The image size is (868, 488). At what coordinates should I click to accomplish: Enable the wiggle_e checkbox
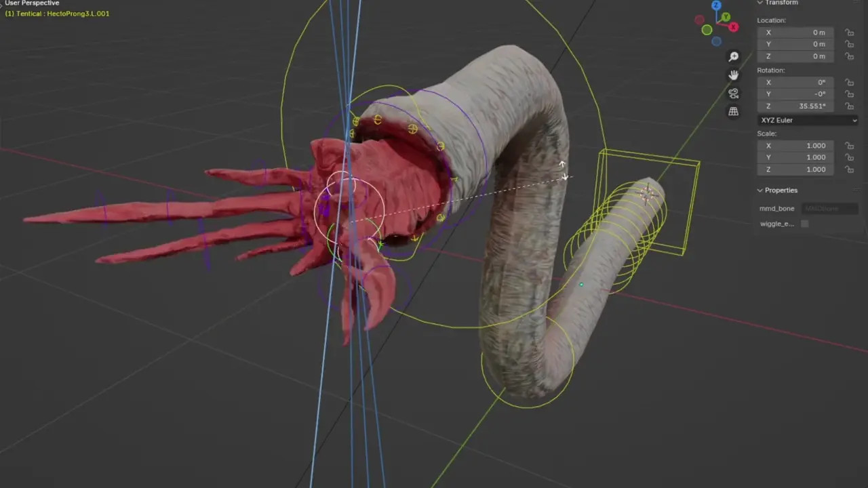[804, 224]
